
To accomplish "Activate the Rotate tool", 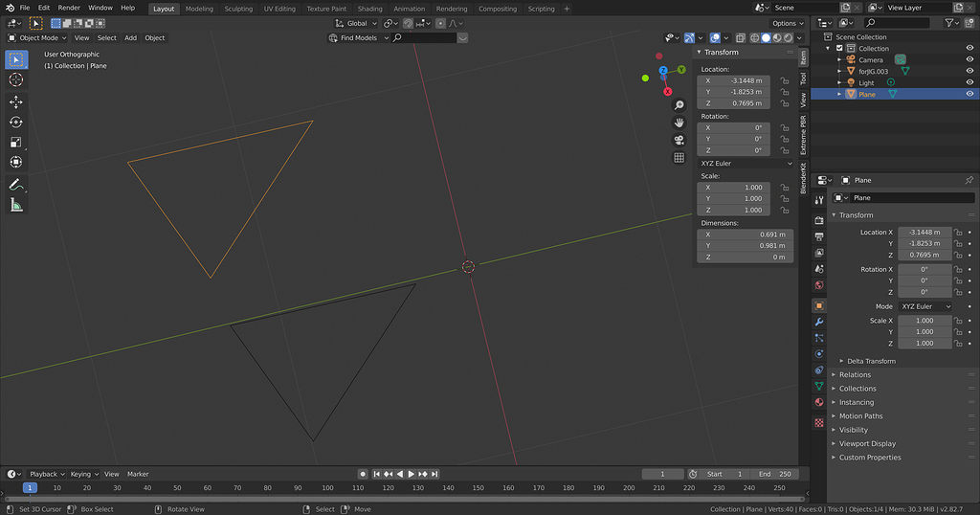I will pos(16,122).
